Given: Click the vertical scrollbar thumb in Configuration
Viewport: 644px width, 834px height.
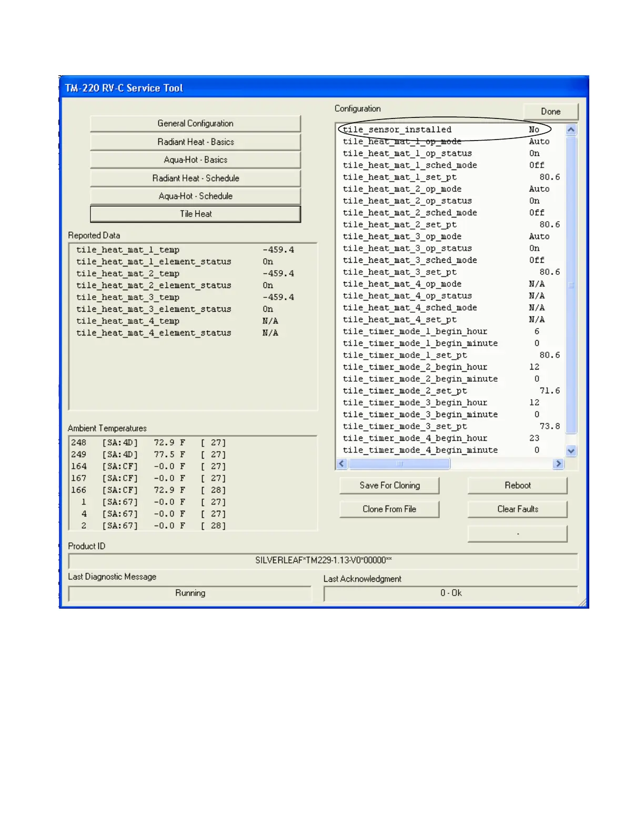Looking at the screenshot, I should (571, 284).
